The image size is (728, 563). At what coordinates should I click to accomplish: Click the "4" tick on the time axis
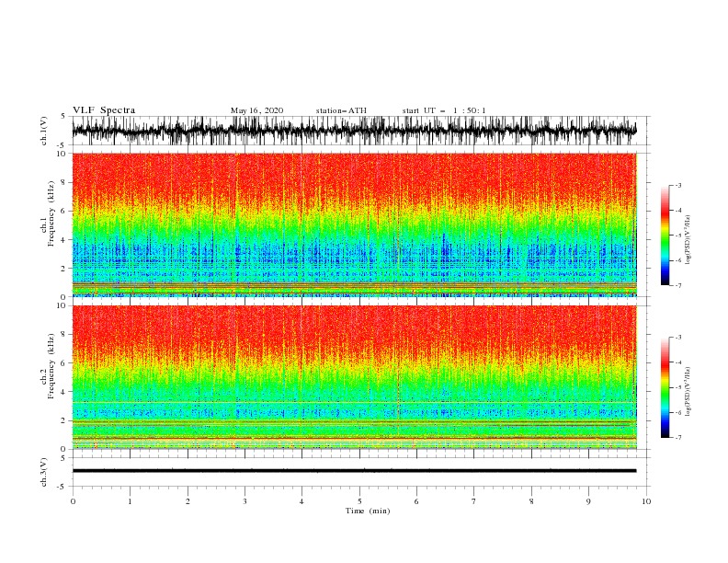pyautogui.click(x=301, y=501)
